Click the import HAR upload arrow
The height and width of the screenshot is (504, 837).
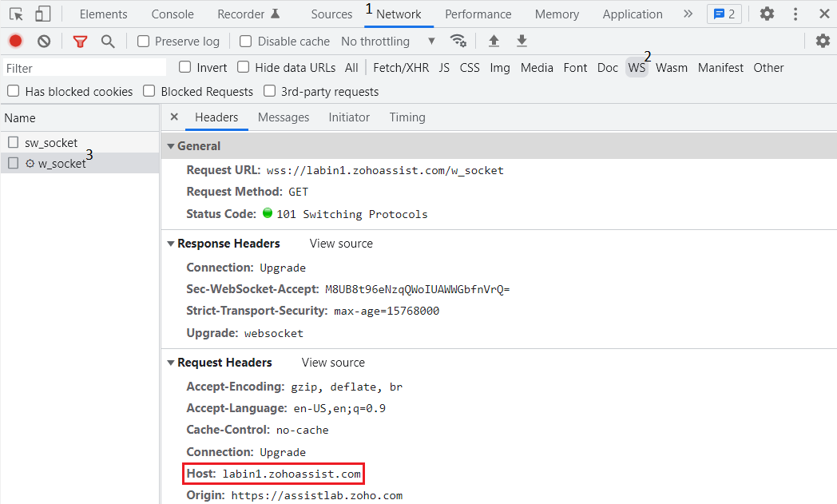[494, 42]
